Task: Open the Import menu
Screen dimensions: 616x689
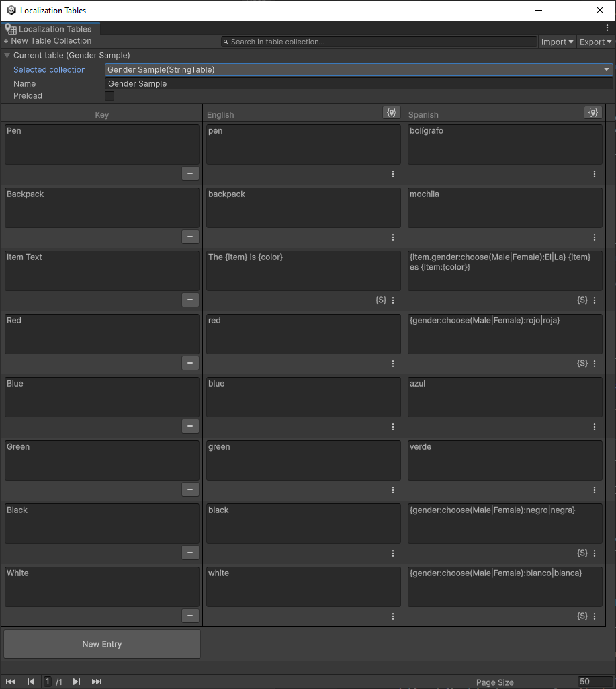Action: [x=556, y=42]
